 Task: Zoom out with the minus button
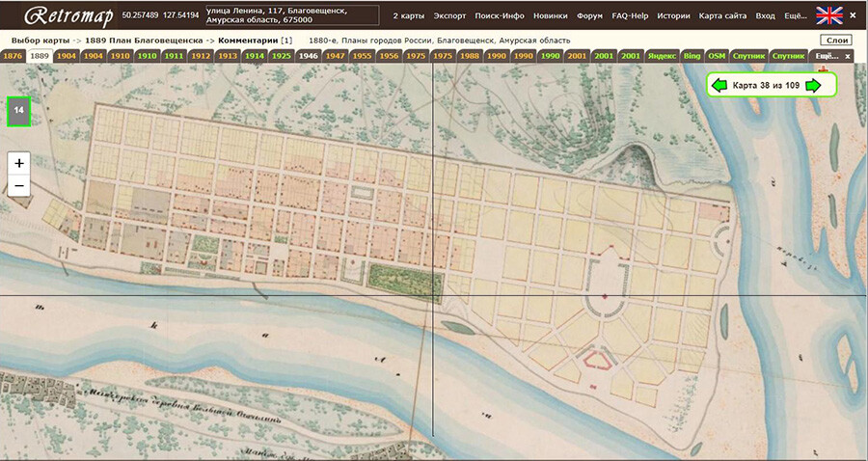pyautogui.click(x=19, y=186)
